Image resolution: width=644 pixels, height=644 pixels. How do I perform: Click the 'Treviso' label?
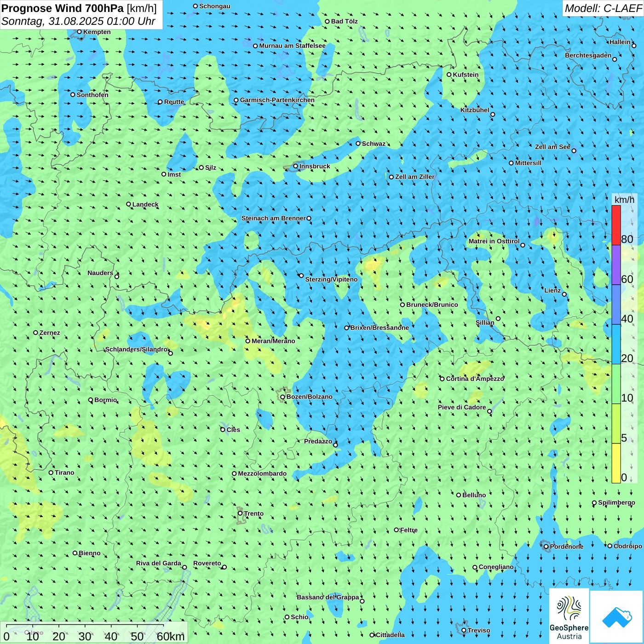pos(479,630)
